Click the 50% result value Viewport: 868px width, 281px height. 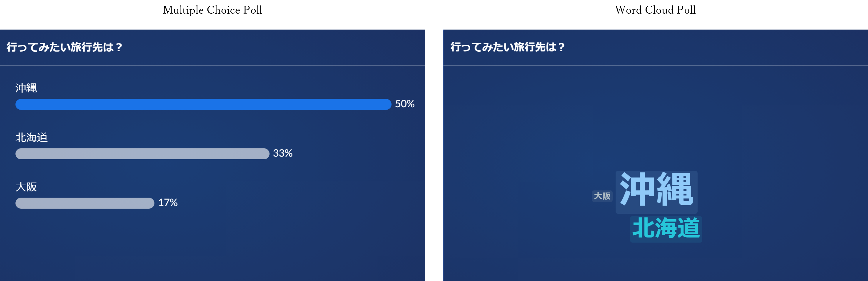[405, 104]
